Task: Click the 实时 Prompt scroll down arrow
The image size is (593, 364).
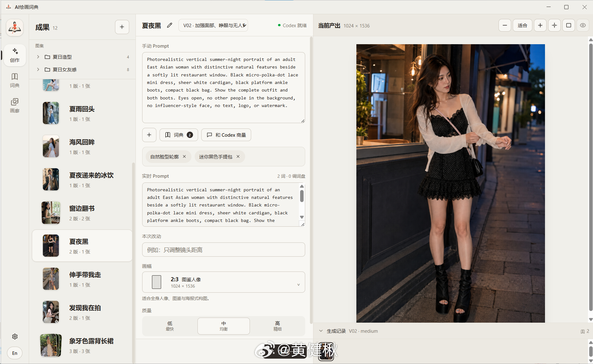Action: pos(302,217)
